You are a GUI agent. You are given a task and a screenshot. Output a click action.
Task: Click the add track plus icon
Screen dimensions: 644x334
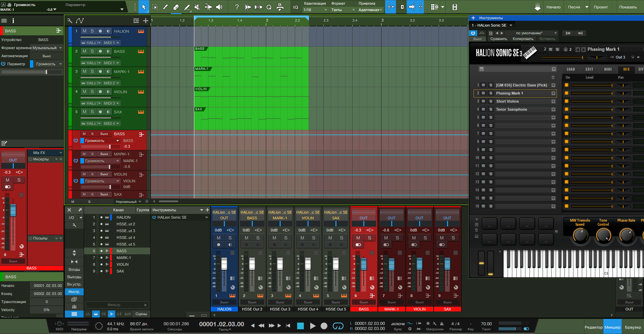point(146,21)
